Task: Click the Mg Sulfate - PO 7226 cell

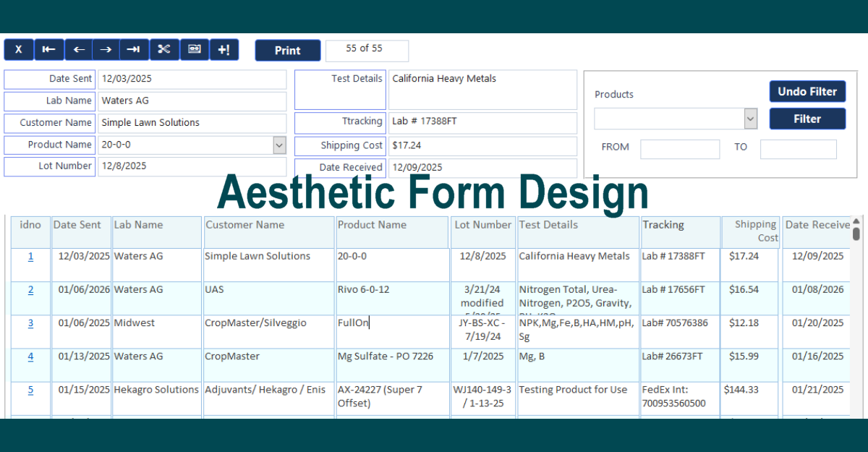Action: (x=392, y=364)
